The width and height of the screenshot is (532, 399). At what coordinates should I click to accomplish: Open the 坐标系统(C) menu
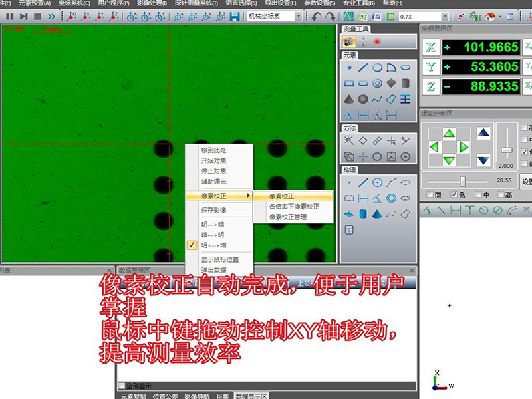(x=74, y=3)
